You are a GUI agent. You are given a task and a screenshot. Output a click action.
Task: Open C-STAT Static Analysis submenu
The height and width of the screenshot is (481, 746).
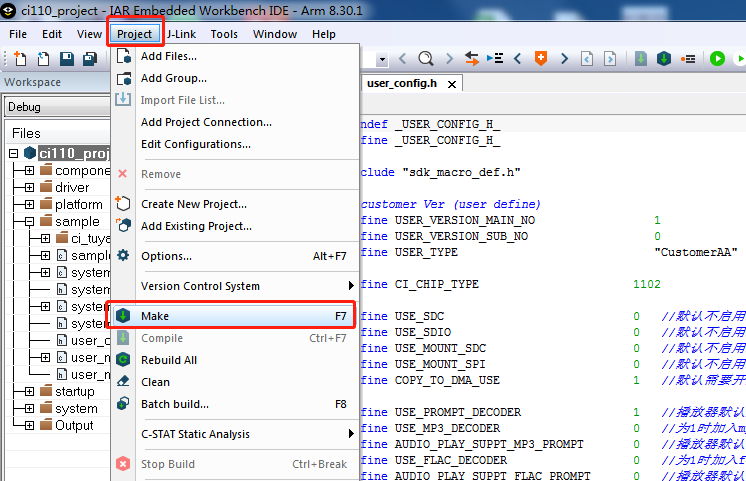[235, 434]
